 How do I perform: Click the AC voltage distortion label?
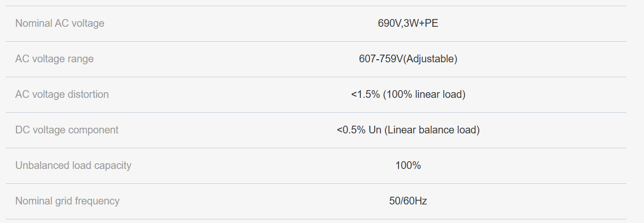pyautogui.click(x=62, y=94)
